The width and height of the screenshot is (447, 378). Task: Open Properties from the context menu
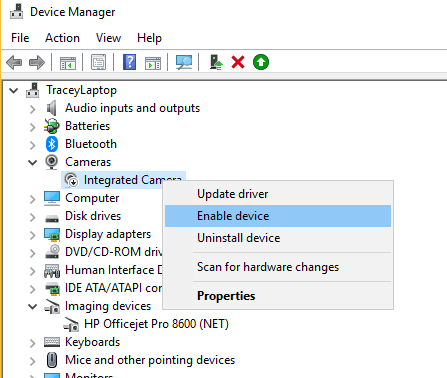click(278, 296)
